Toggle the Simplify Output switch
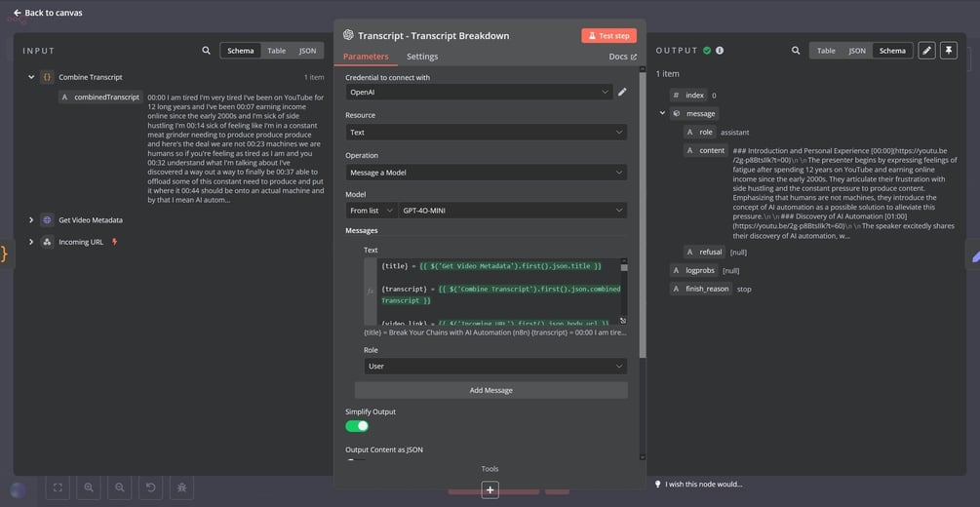The image size is (980, 507). point(357,426)
